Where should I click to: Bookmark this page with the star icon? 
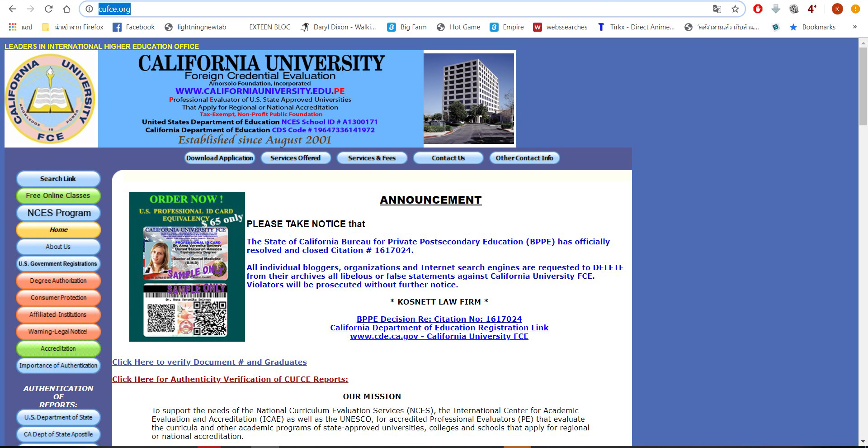pos(735,9)
